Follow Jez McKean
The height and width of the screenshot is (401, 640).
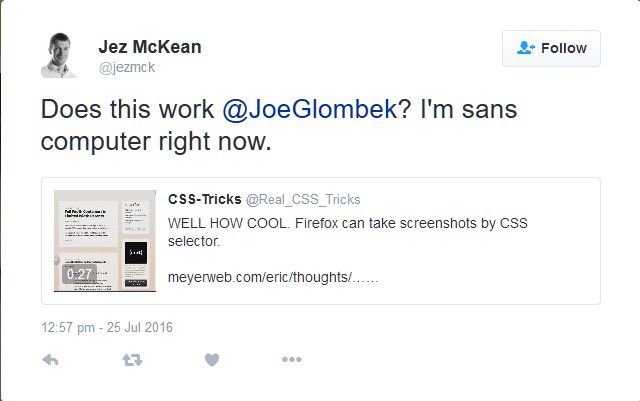pos(551,48)
